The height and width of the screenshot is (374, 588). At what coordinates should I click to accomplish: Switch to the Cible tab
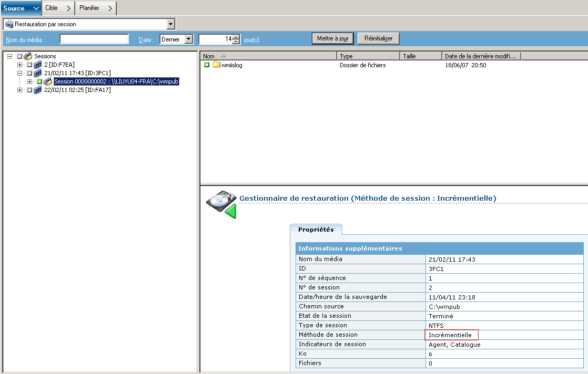pos(58,8)
